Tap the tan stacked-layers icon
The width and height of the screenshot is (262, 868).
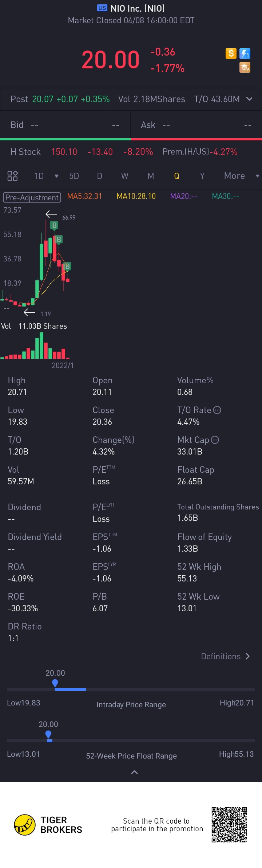point(245,67)
